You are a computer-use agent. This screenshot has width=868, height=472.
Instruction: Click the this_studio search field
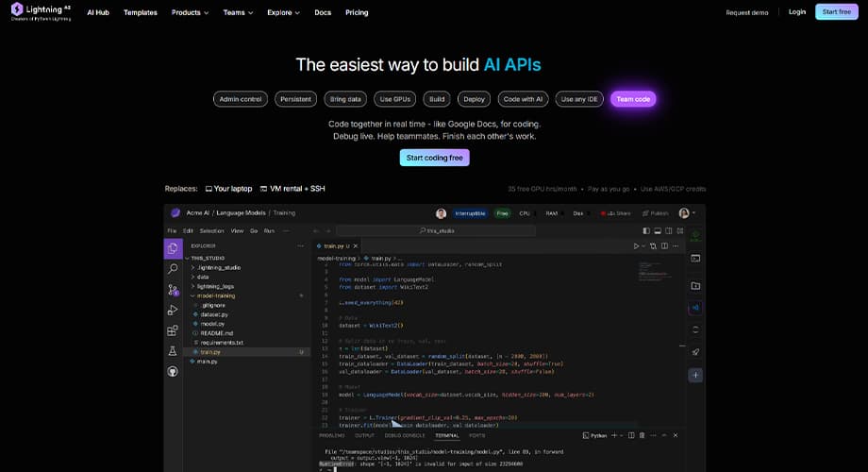pos(436,231)
